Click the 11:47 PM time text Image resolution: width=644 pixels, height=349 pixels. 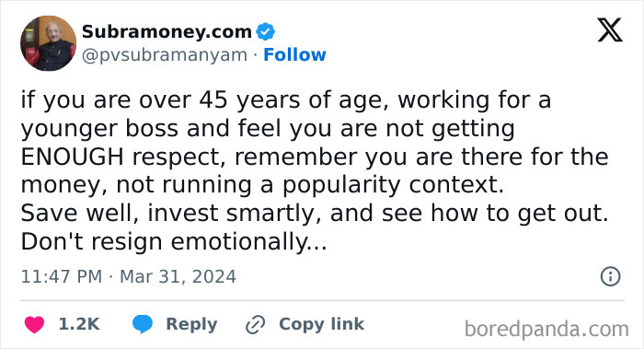tap(62, 276)
